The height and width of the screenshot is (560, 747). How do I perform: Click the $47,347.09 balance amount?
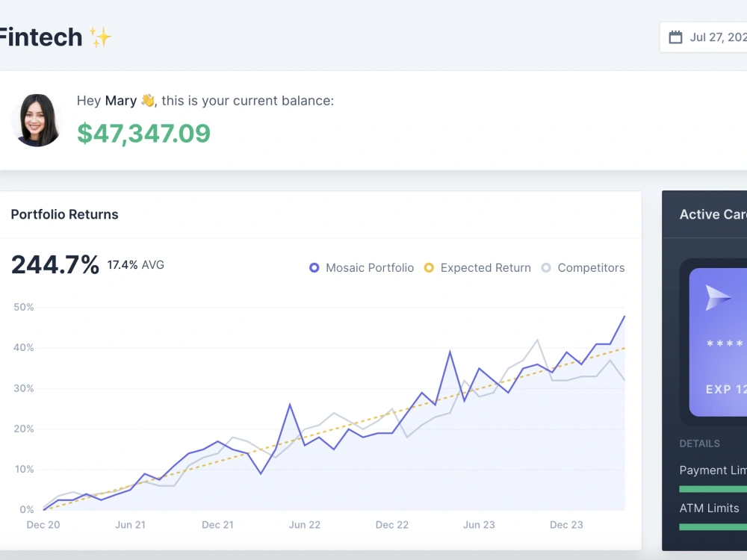[143, 133]
